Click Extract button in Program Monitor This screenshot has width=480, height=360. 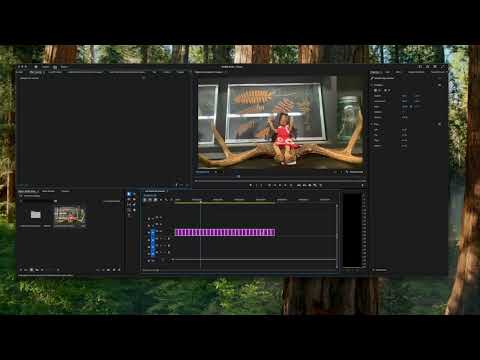coord(304,185)
